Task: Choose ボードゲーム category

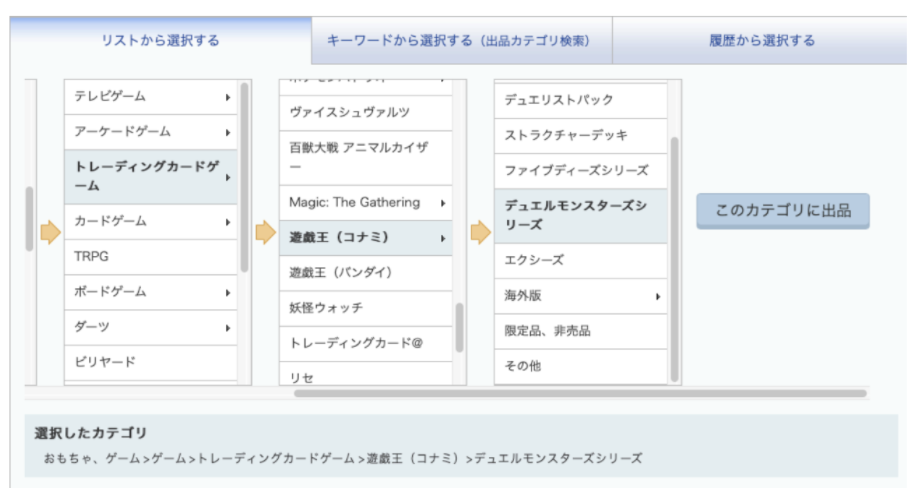Action: tap(110, 292)
